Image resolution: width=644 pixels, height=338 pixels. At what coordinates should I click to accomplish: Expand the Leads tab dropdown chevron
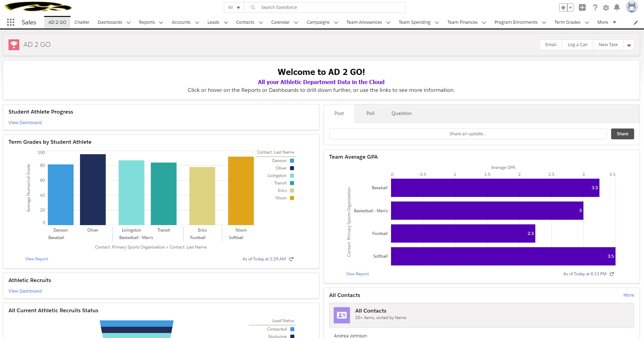[x=226, y=23]
